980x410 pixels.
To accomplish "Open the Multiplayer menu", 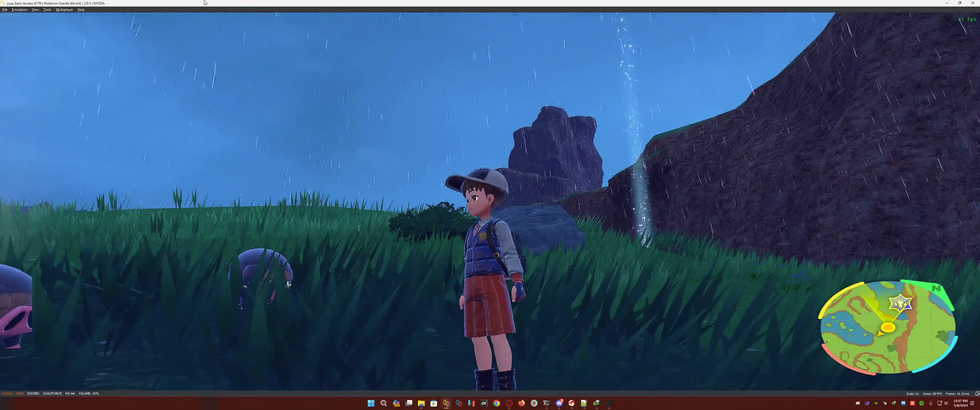I will [64, 10].
